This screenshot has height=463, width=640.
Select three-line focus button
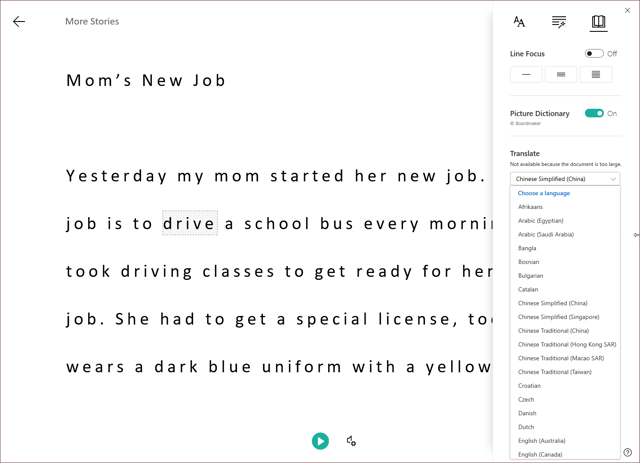561,74
